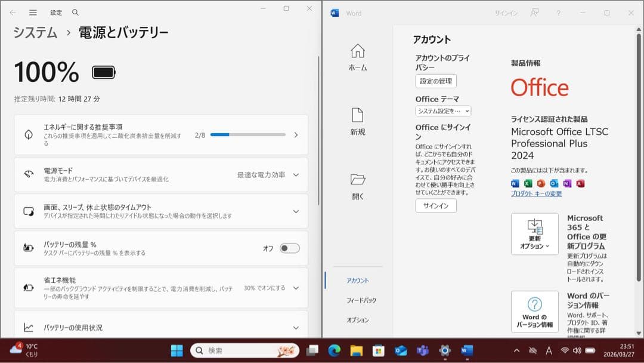The height and width of the screenshot is (363, 644).
Task: Click the large battery level icon
Action: point(104,72)
